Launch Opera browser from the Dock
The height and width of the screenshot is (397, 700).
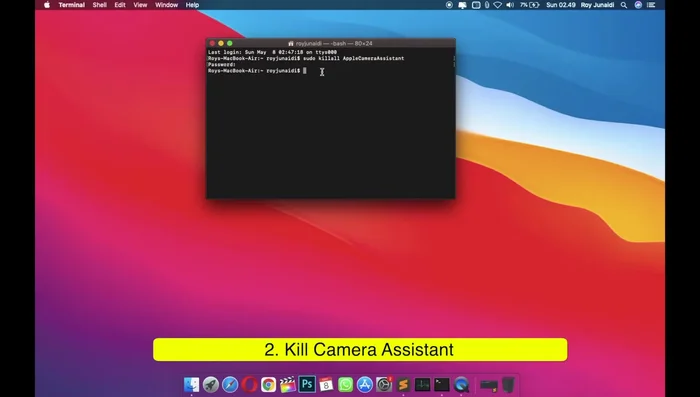pyautogui.click(x=249, y=384)
